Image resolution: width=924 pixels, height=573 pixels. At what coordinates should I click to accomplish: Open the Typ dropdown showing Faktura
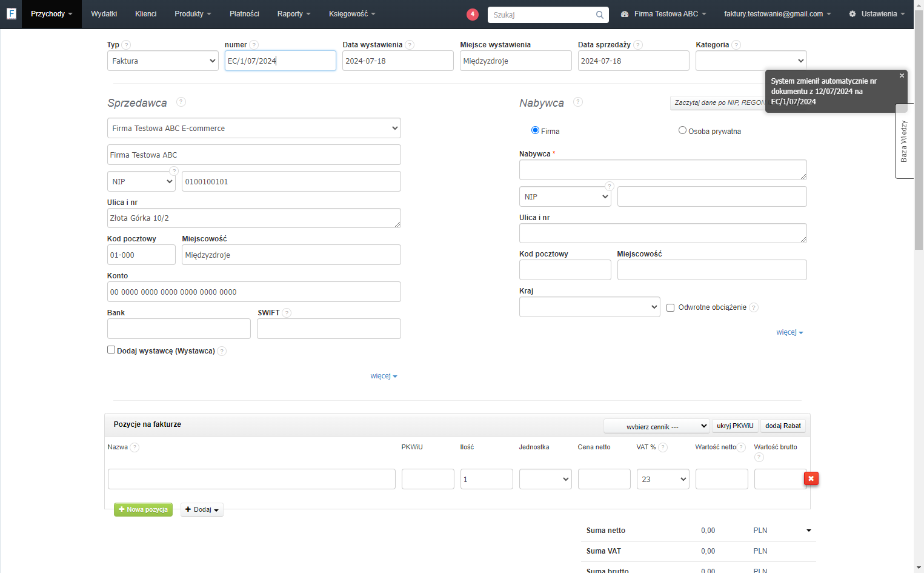[x=163, y=61]
